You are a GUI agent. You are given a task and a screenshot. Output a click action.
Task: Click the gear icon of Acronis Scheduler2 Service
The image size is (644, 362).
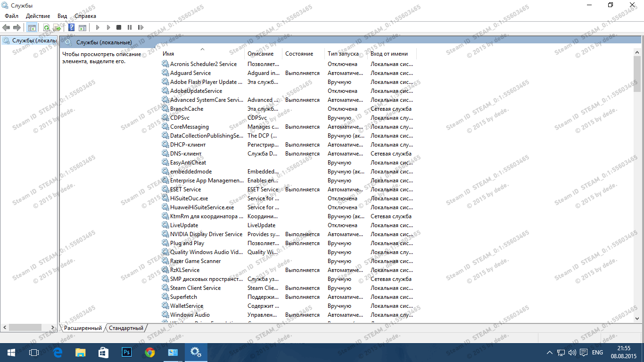(165, 64)
